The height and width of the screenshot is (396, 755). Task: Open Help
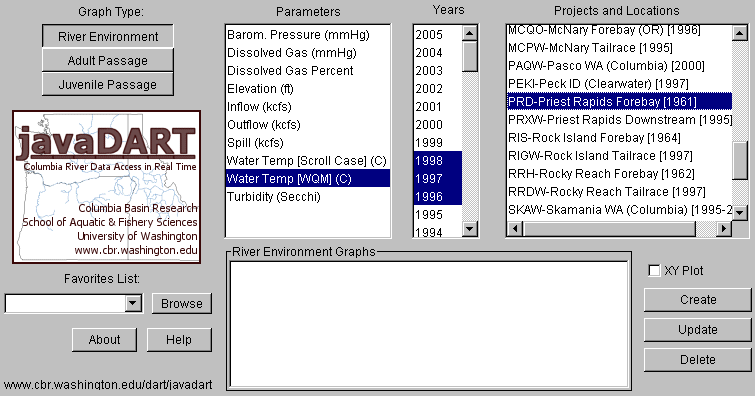tap(179, 340)
